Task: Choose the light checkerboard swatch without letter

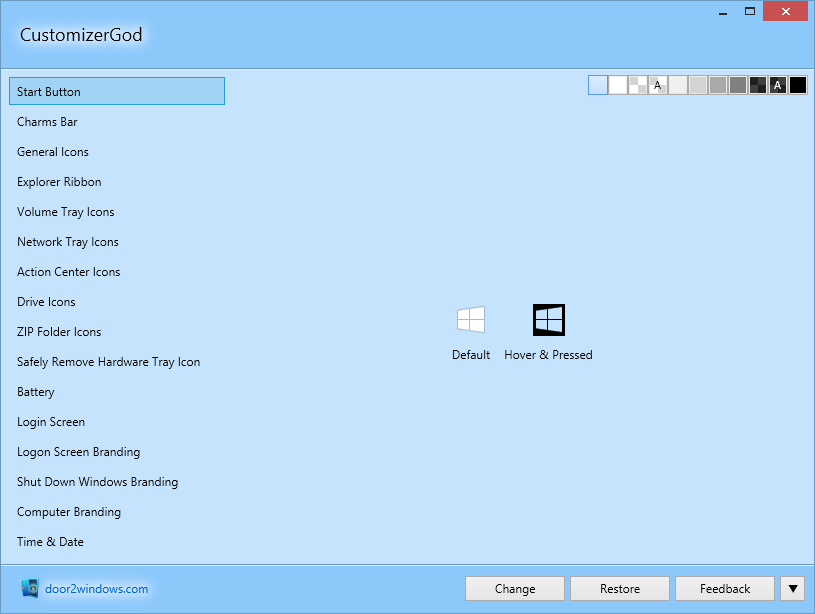Action: [638, 85]
